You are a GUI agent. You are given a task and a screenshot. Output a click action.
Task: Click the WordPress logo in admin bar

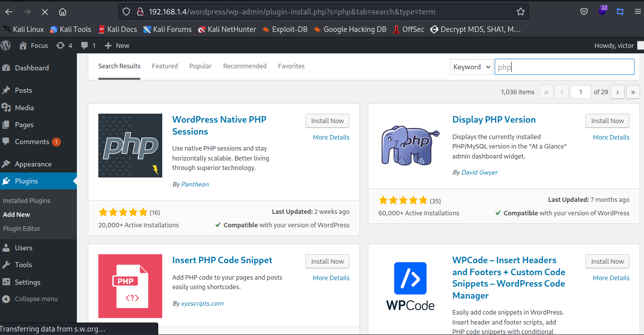pyautogui.click(x=6, y=45)
